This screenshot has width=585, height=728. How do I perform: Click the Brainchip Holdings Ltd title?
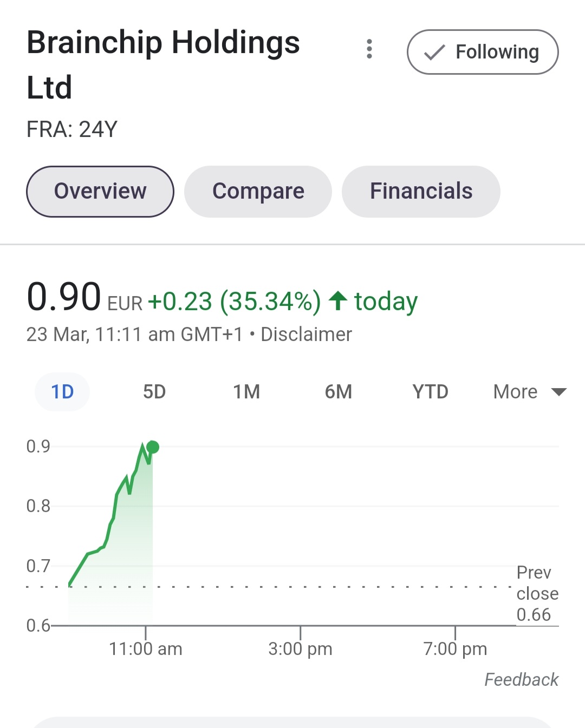pyautogui.click(x=162, y=64)
